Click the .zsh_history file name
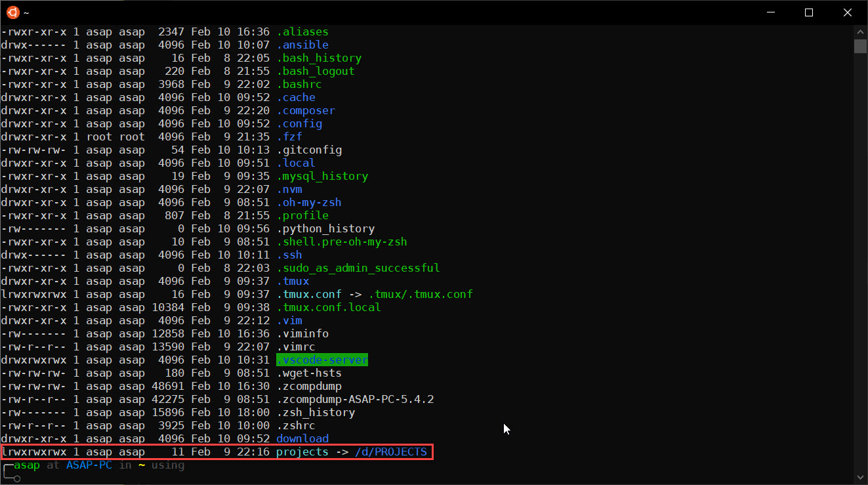 tap(316, 412)
